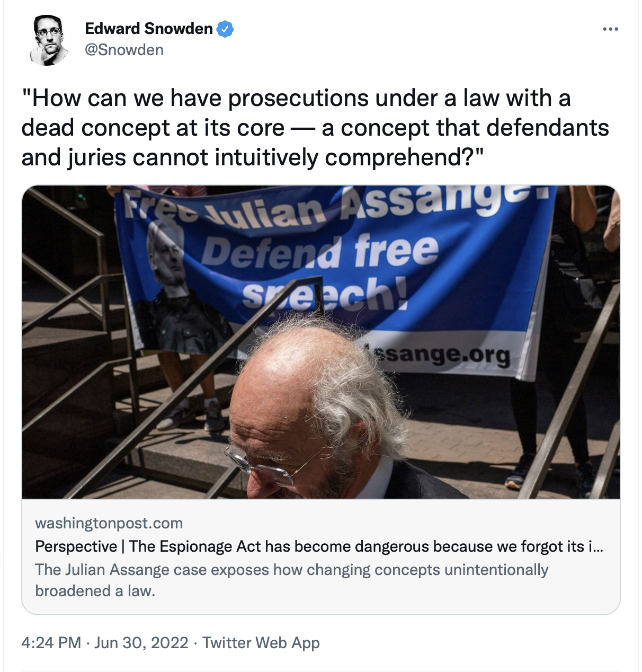Click the blue verified badge

click(x=226, y=29)
